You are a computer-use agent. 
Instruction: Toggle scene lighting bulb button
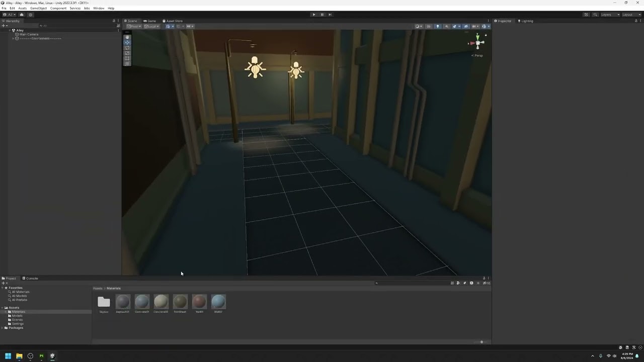[x=438, y=26]
